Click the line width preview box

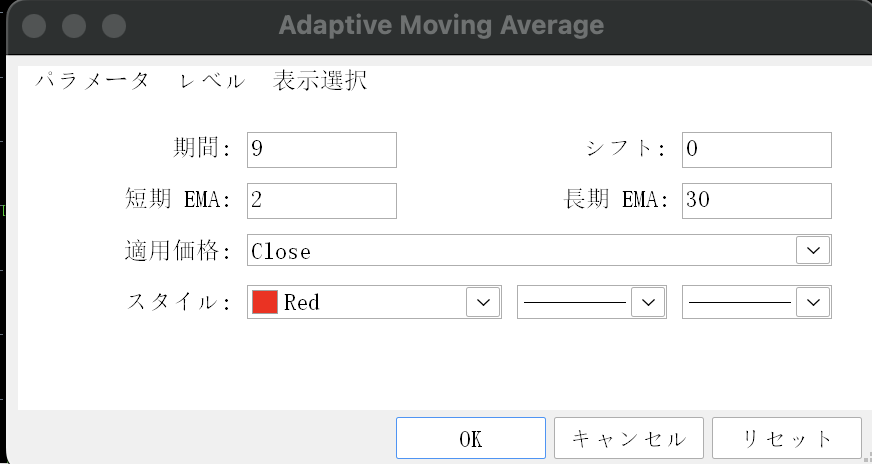pos(740,302)
